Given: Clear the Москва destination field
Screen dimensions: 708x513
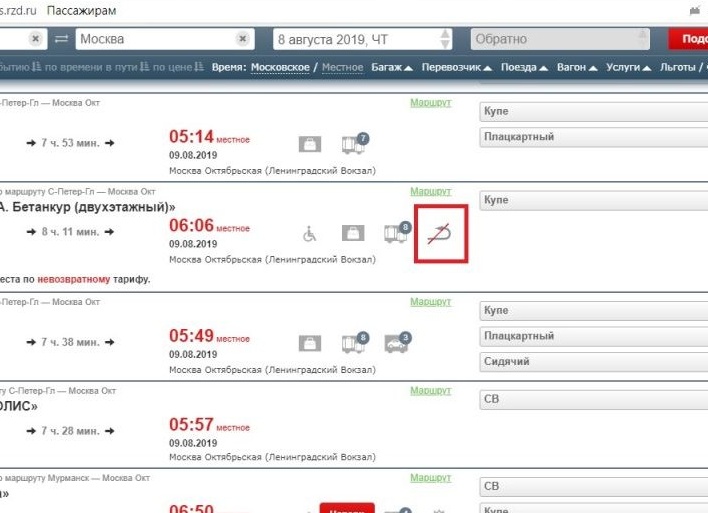Looking at the screenshot, I should click(242, 39).
